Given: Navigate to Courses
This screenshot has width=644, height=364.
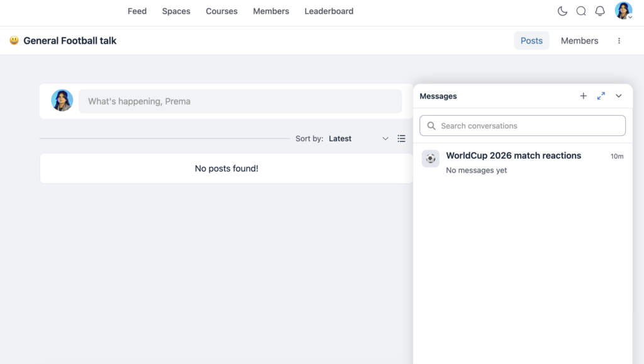Looking at the screenshot, I should click(x=222, y=11).
